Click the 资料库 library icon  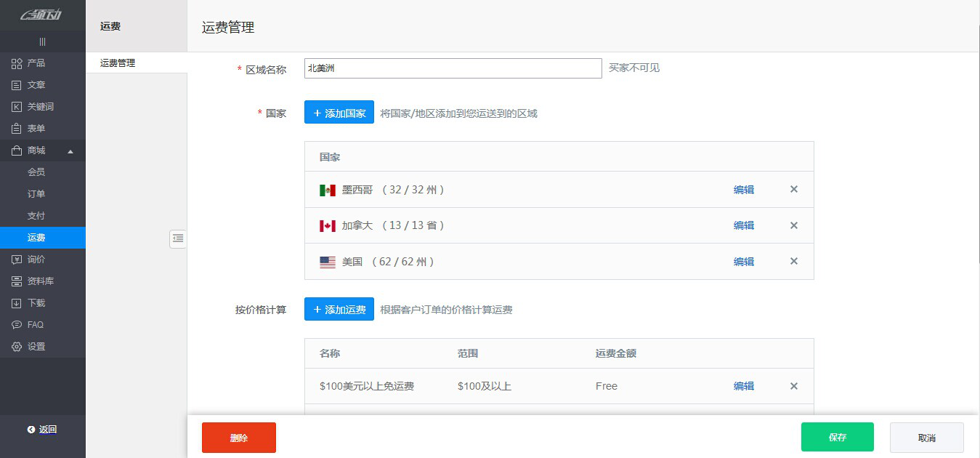[16, 281]
